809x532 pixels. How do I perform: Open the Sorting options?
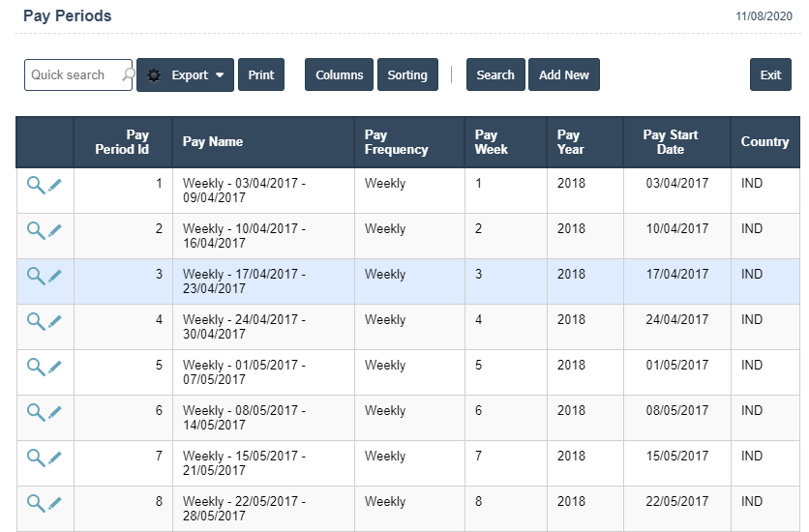407,75
